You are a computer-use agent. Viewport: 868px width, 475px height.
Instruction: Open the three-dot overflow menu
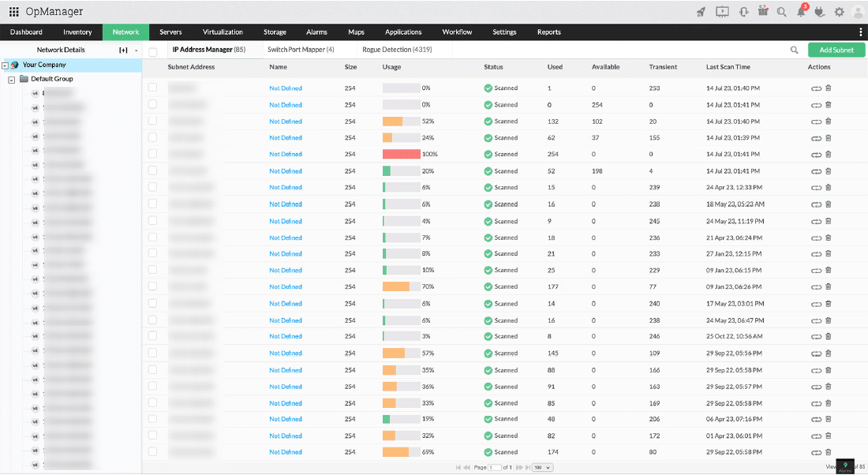[860, 32]
